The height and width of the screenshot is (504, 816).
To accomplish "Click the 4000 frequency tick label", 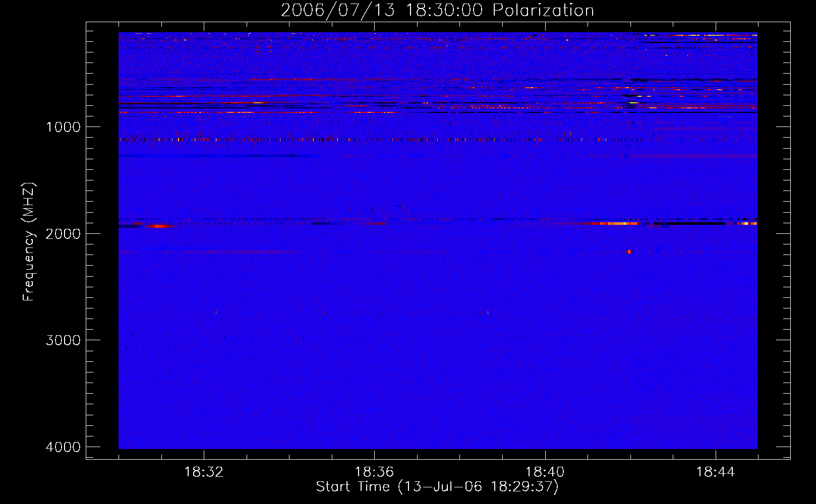I will click(x=63, y=447).
